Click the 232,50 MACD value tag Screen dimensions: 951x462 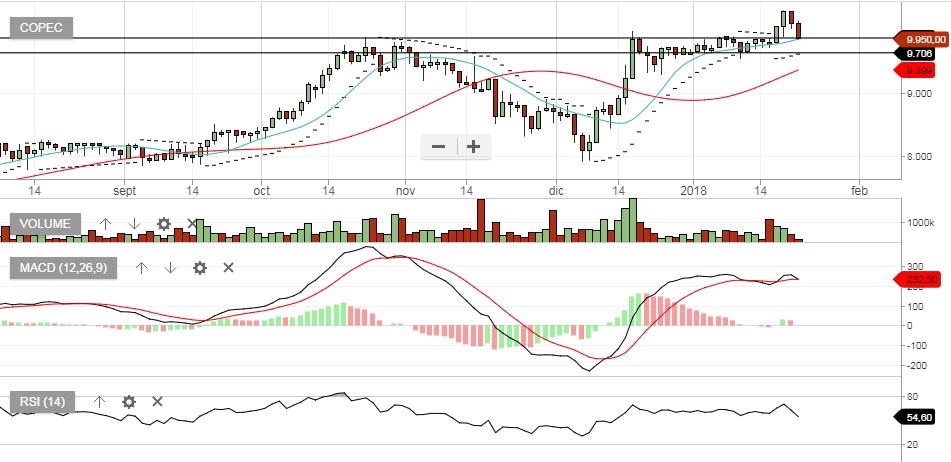click(919, 280)
